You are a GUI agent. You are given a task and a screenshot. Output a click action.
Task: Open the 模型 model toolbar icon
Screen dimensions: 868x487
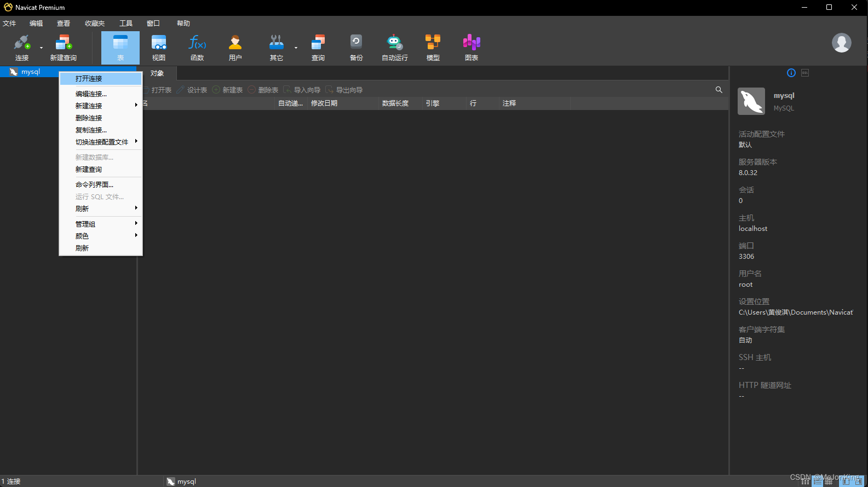(x=433, y=48)
